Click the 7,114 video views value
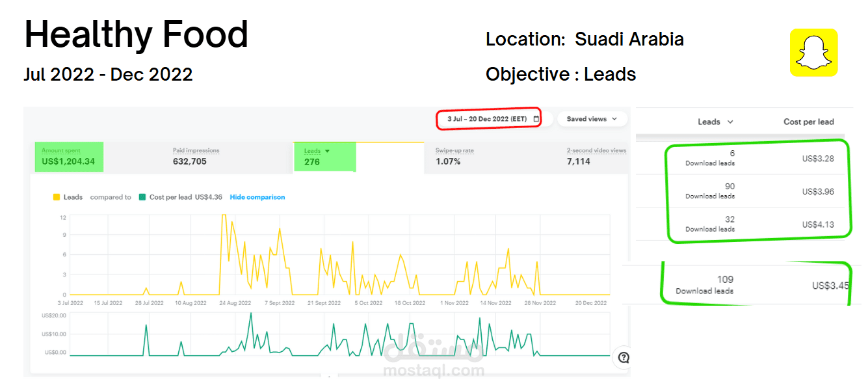Viewport: 868px width, 387px height. [579, 161]
